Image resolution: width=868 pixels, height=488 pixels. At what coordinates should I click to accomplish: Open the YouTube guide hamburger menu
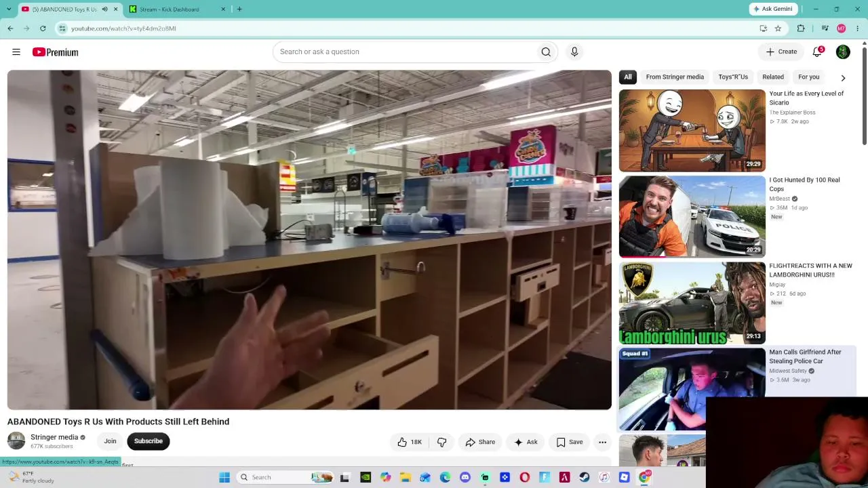(x=16, y=52)
